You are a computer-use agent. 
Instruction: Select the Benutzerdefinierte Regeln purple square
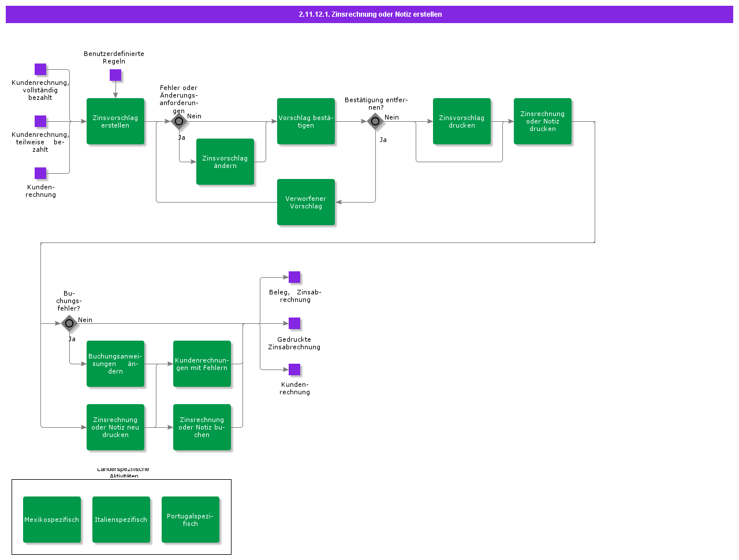115,75
